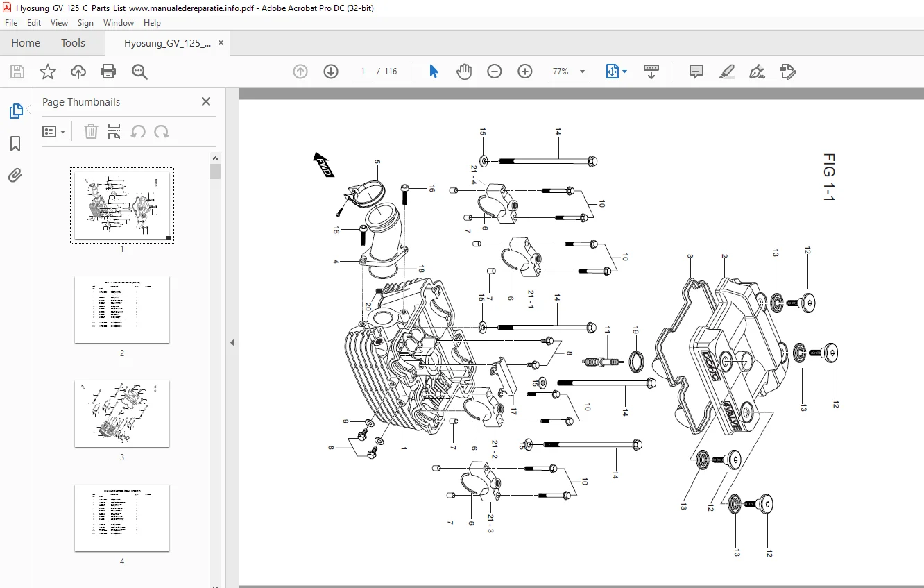Enable scrolling mode icon
Screen dimensions: 924x588
(x=651, y=72)
